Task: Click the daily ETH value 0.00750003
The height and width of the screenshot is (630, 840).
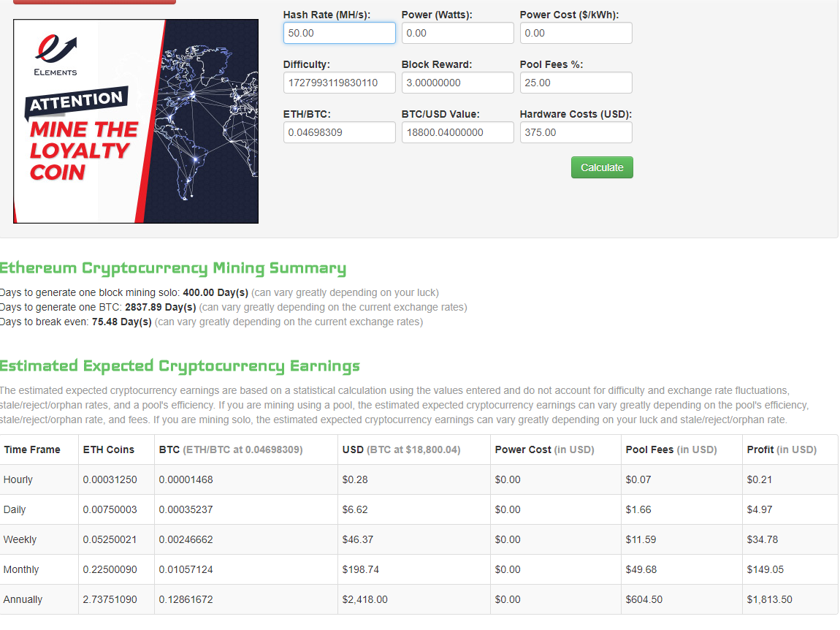Action: coord(110,509)
